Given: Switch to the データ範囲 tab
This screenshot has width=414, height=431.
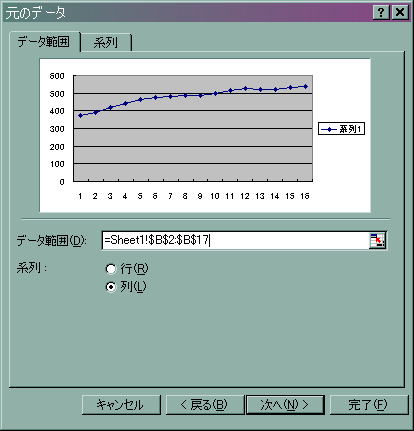Looking at the screenshot, I should (44, 42).
